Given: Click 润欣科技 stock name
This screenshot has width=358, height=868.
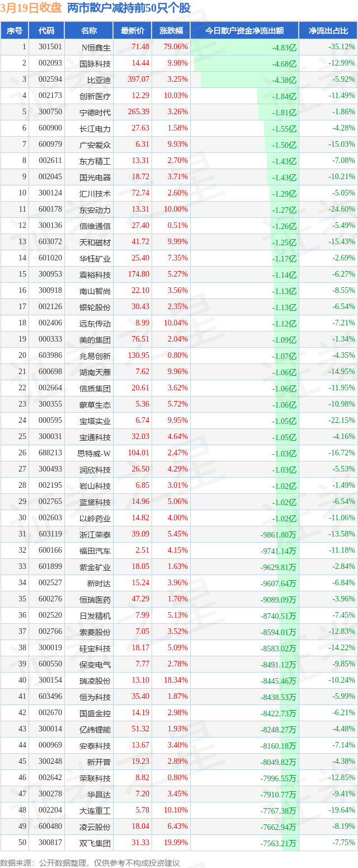Looking at the screenshot, I should point(95,469).
